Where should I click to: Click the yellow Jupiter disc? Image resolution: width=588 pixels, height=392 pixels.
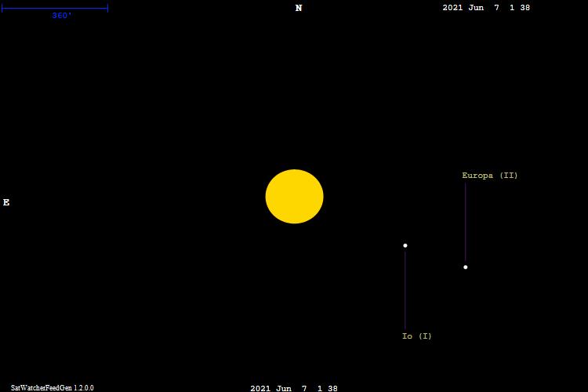coord(294,197)
